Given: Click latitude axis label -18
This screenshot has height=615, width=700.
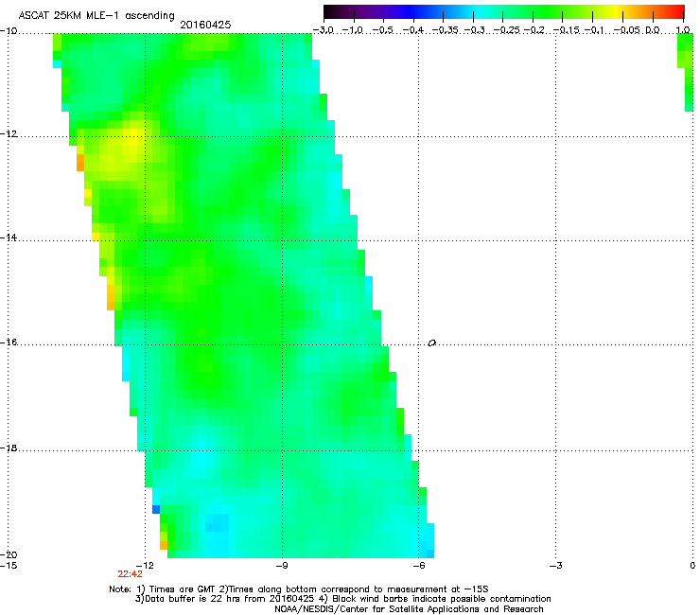Looking at the screenshot, I should pyautogui.click(x=9, y=448).
